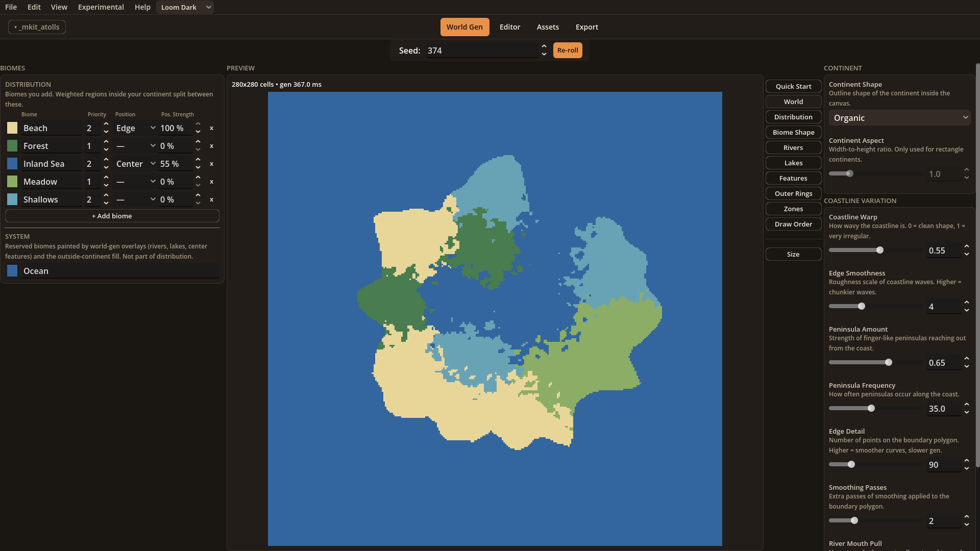Jump to Rivers section
Viewport: 980px width, 551px height.
793,147
